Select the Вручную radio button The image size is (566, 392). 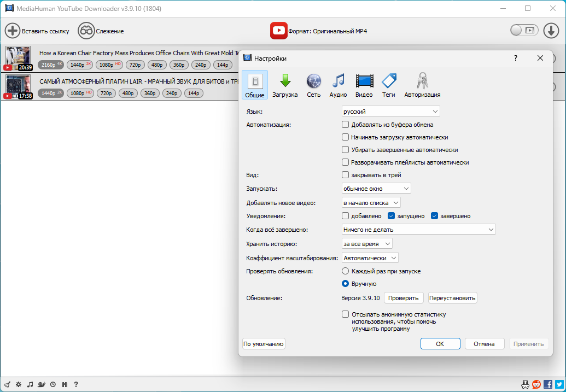tap(346, 284)
